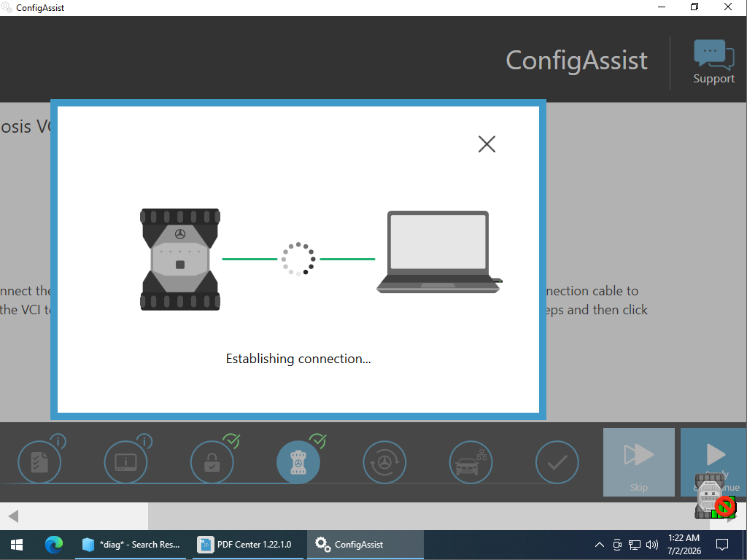
Task: Select the car network step icon
Action: (471, 462)
